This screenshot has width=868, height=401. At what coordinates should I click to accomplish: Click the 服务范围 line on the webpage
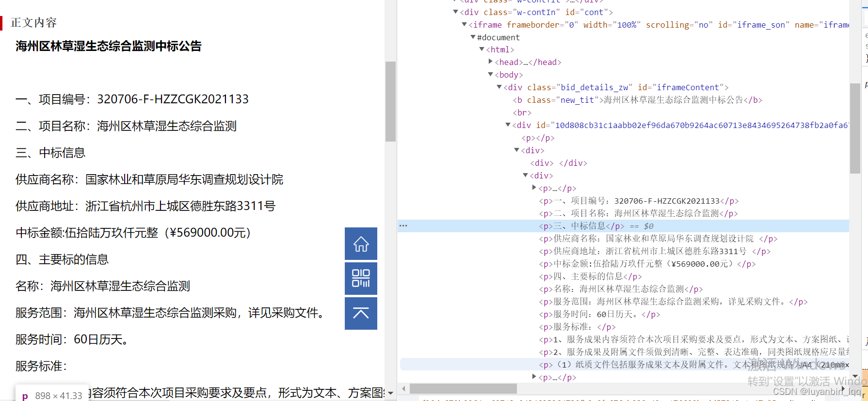click(171, 313)
